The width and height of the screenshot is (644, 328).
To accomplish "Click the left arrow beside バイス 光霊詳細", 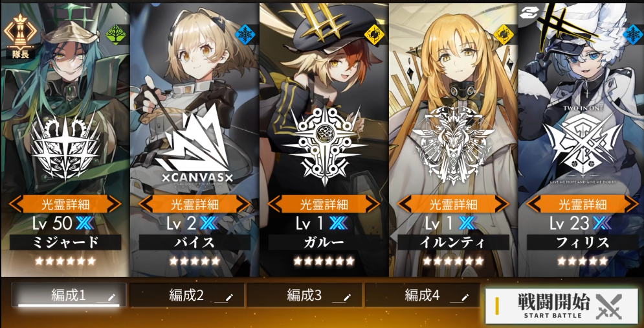I will pyautogui.click(x=146, y=204).
